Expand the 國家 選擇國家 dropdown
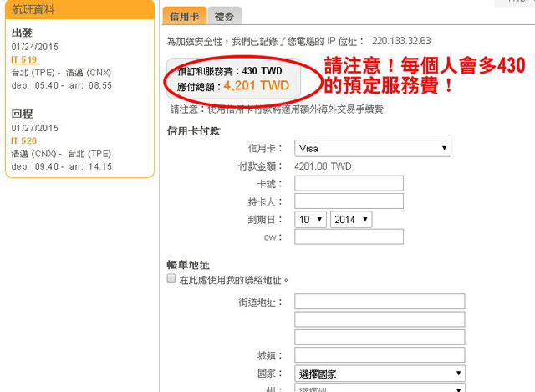535x392 pixels. [380, 374]
